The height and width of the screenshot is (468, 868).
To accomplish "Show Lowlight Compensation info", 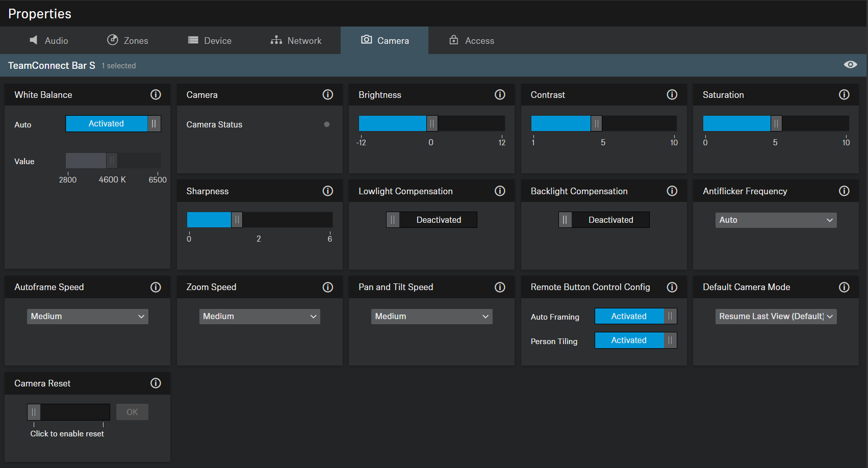I will tap(500, 191).
